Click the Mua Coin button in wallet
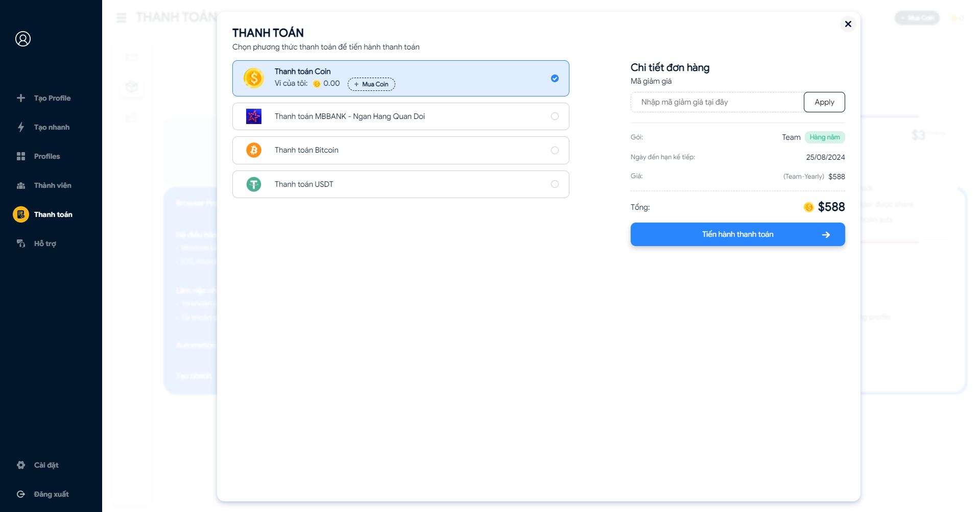 371,84
